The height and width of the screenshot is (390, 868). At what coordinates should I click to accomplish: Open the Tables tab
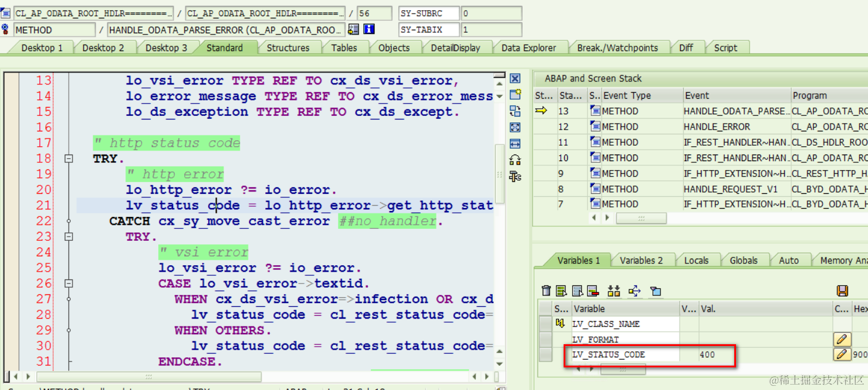click(344, 48)
